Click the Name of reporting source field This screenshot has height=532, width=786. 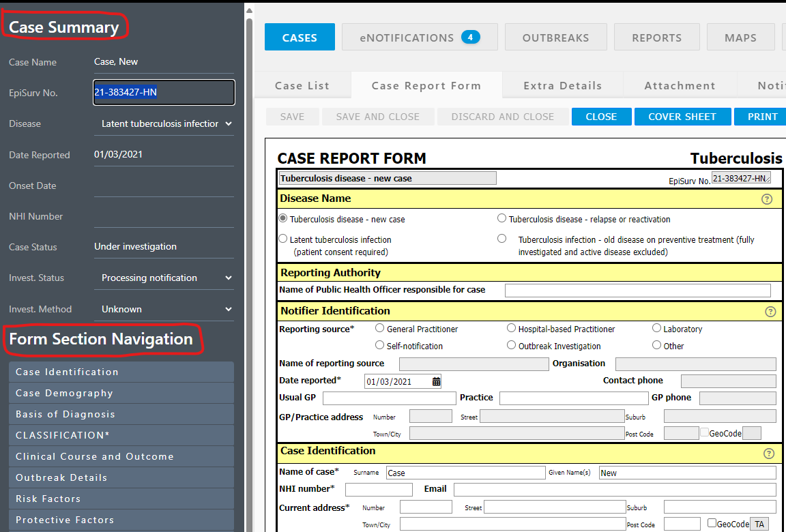coord(474,364)
